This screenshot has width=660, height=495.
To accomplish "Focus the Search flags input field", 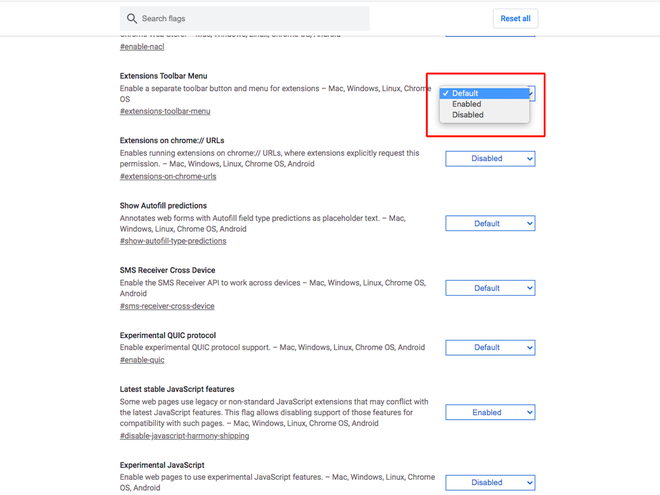I will coord(245,19).
